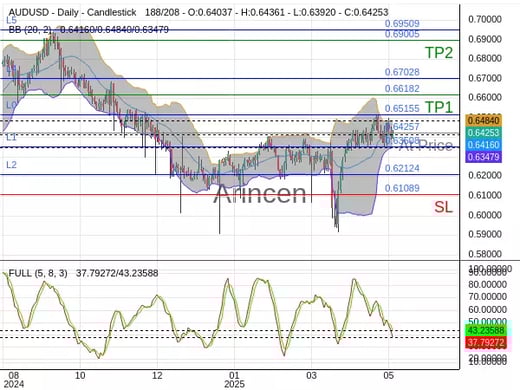Click the 03 date axis label
This screenshot has height=390, width=520.
tap(311, 375)
